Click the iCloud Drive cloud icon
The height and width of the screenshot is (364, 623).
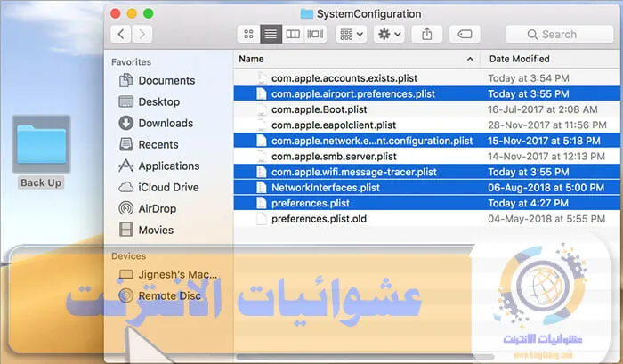[x=126, y=187]
